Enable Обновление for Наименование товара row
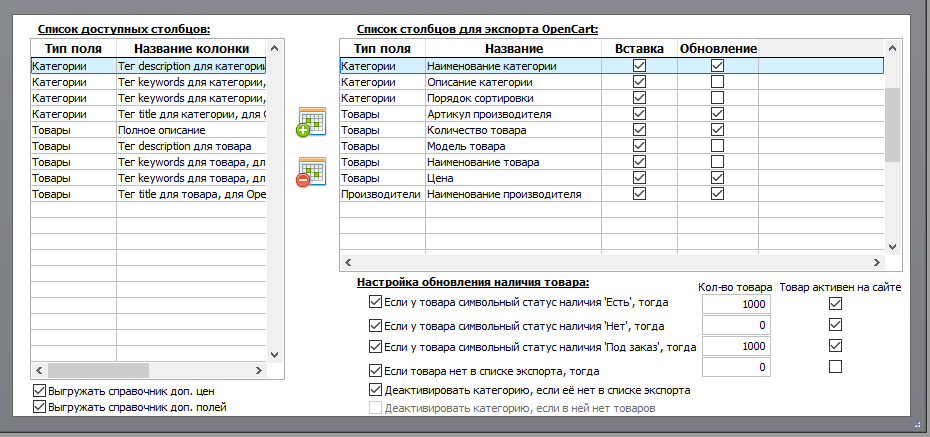Image resolution: width=930 pixels, height=437 pixels. coord(718,162)
